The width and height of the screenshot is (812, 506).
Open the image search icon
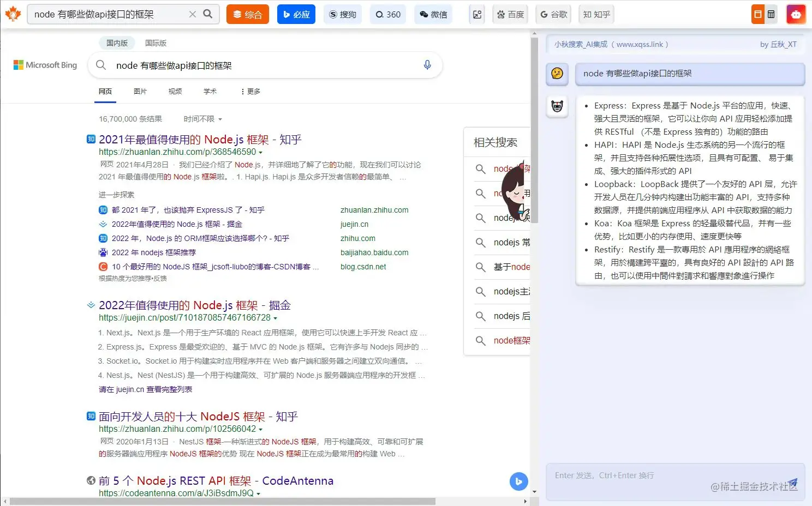click(x=477, y=14)
